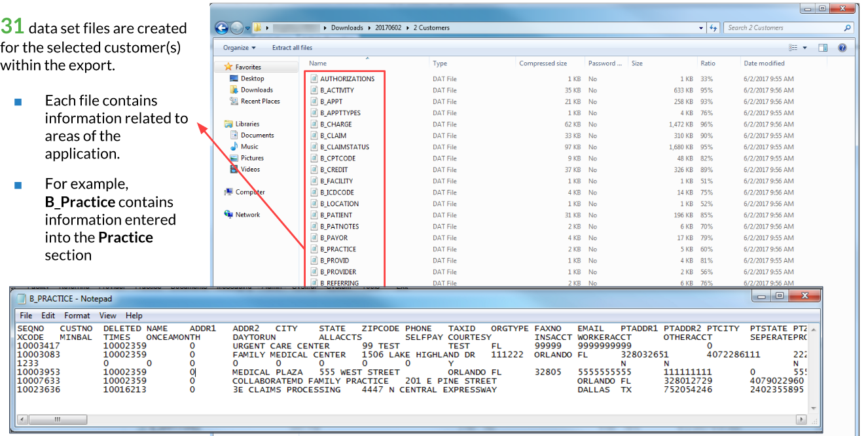Toggle the preview pane

[x=823, y=48]
